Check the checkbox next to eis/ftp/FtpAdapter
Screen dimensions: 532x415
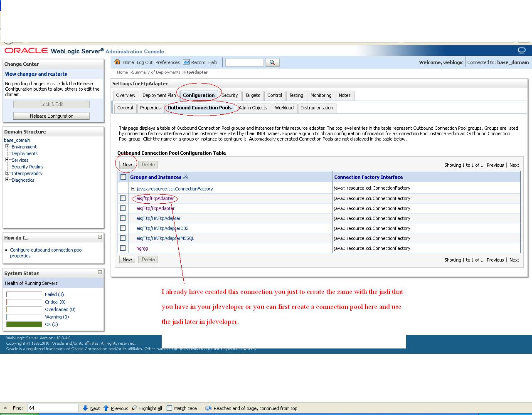pos(123,198)
